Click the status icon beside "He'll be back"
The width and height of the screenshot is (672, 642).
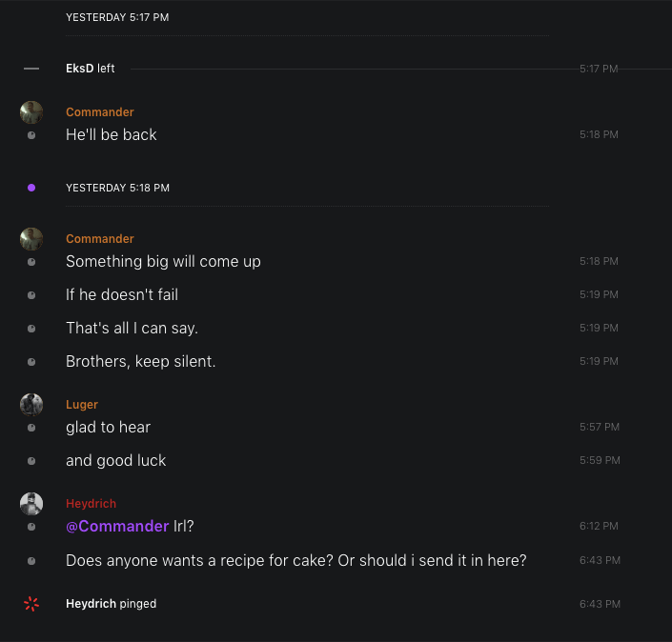pos(31,135)
